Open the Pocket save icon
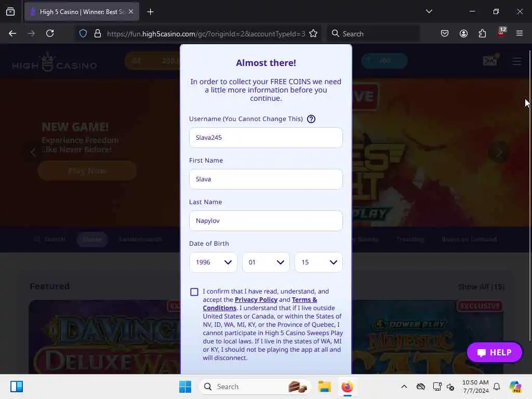Viewport: 532px width, 399px height. tap(445, 33)
